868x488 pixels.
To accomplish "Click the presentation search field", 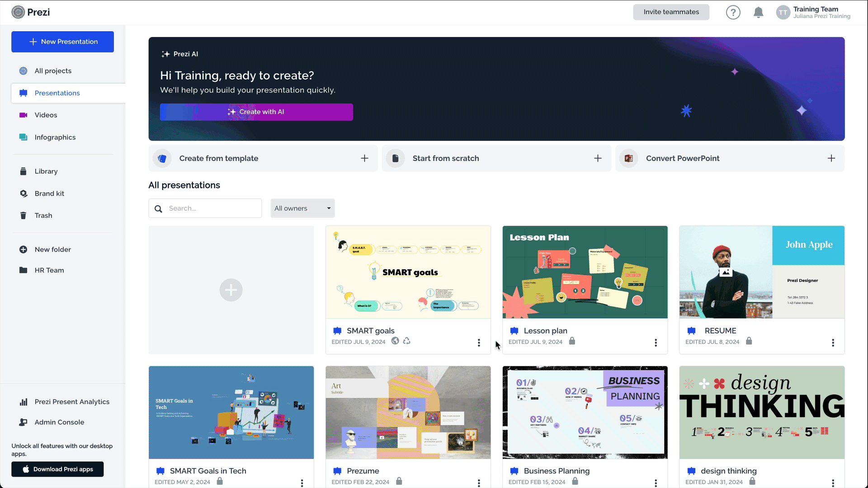I will (205, 208).
